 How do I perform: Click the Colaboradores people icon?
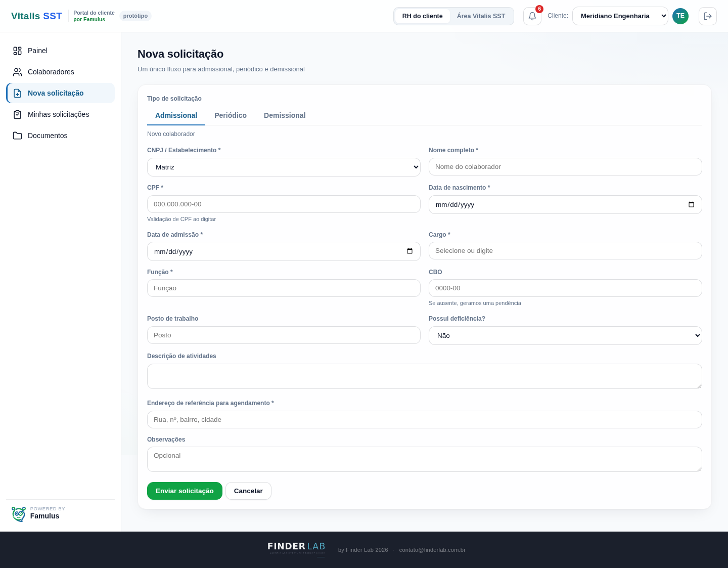tap(18, 72)
